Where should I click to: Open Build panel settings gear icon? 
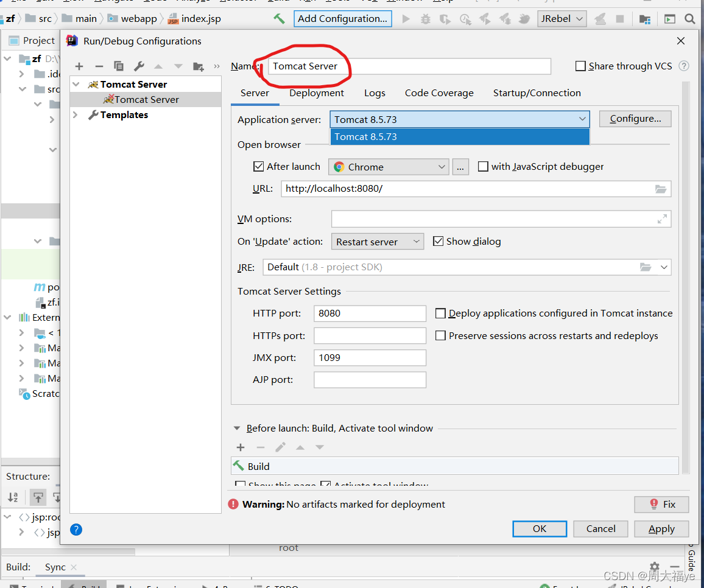click(x=655, y=567)
